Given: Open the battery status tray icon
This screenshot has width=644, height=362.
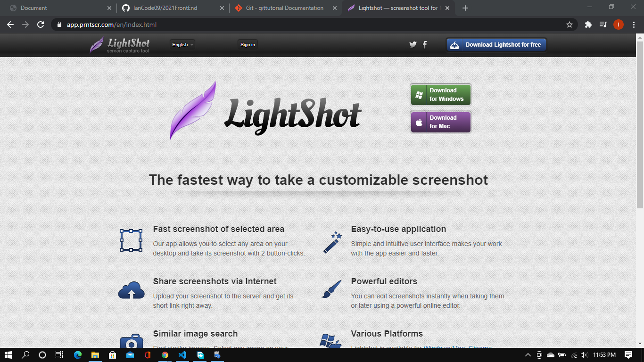Looking at the screenshot, I should pos(561,355).
